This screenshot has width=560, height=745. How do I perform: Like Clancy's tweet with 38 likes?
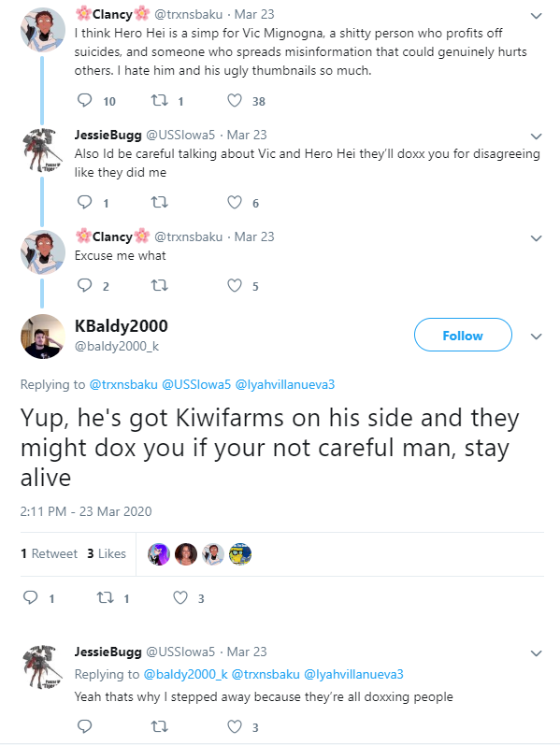pyautogui.click(x=235, y=100)
